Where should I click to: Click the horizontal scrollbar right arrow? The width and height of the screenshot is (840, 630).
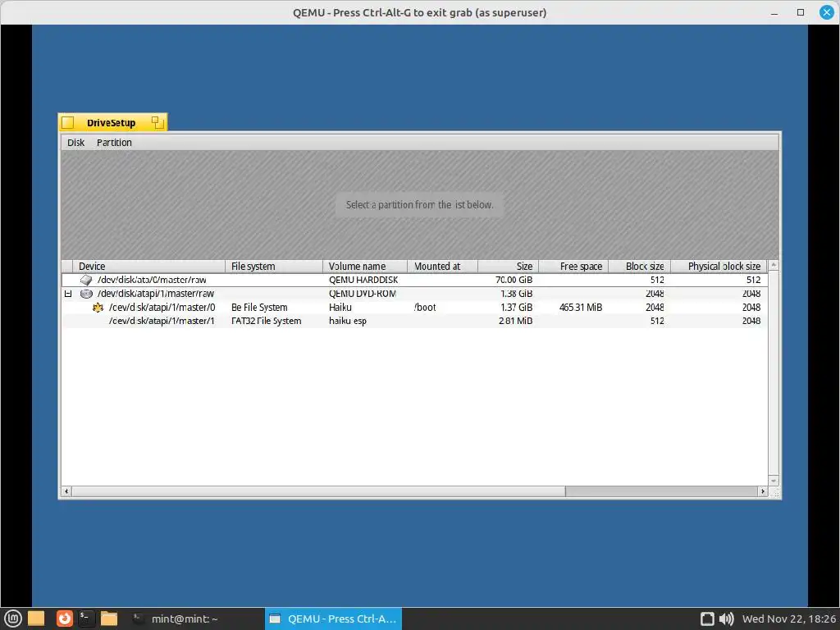tap(763, 491)
